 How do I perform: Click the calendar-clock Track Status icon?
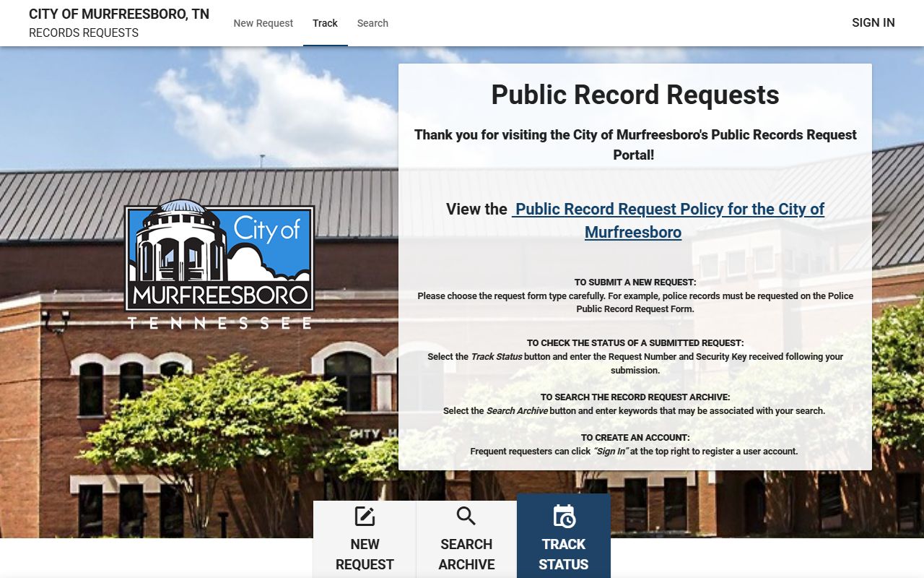click(564, 516)
